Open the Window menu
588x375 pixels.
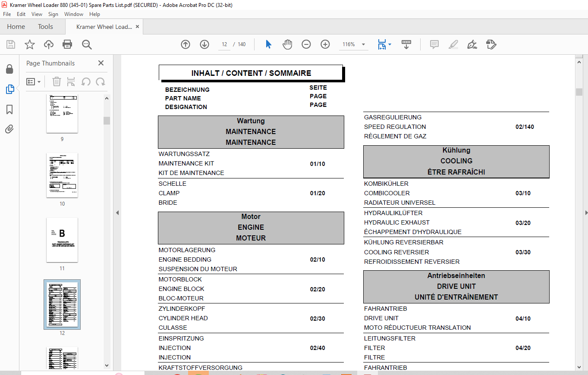pyautogui.click(x=74, y=14)
